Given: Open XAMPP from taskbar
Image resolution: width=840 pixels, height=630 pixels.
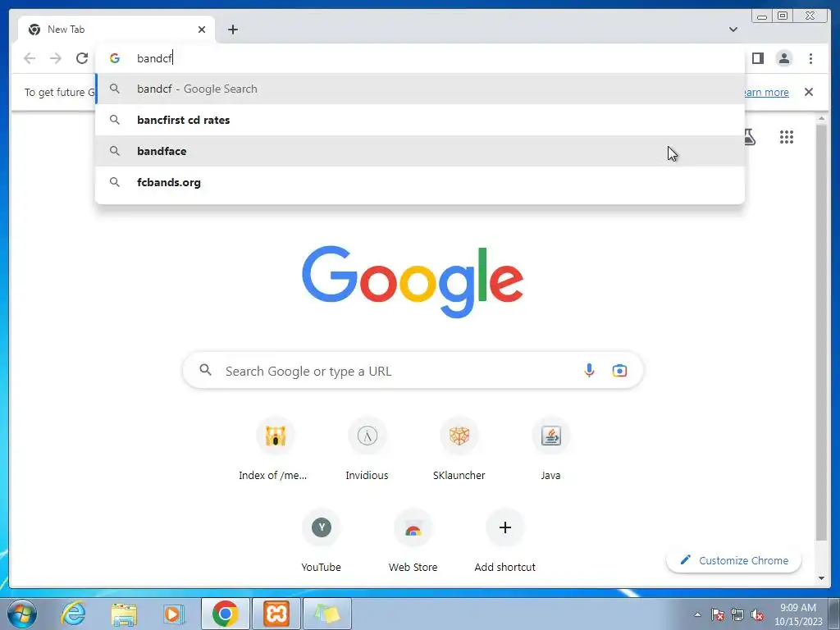Looking at the screenshot, I should tap(276, 614).
